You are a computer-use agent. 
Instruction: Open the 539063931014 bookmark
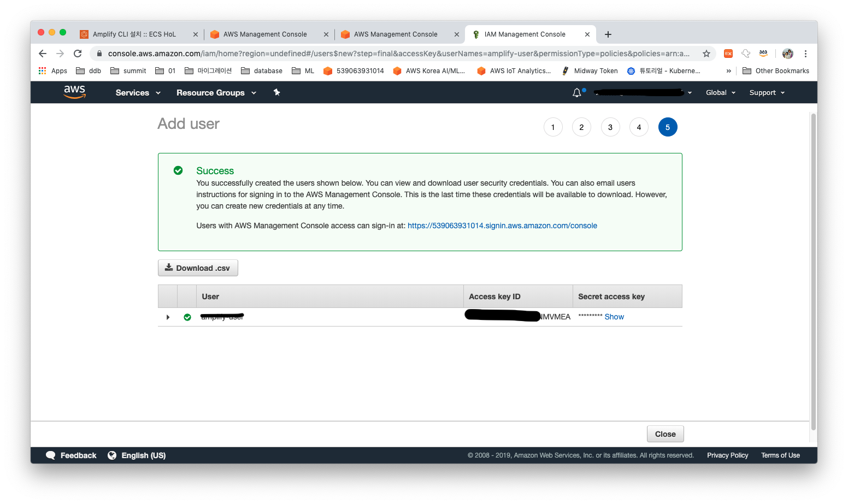354,71
